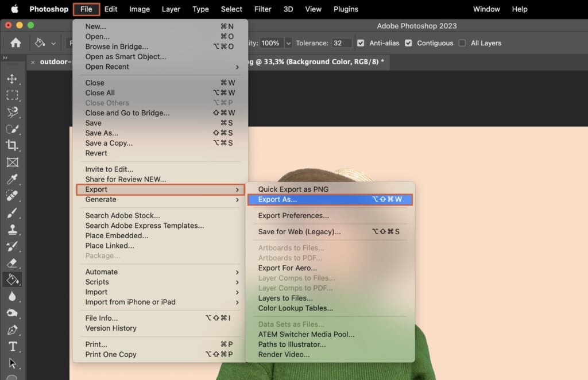Open the Opacity percentage dropdown
This screenshot has width=588, height=380.
tap(289, 43)
